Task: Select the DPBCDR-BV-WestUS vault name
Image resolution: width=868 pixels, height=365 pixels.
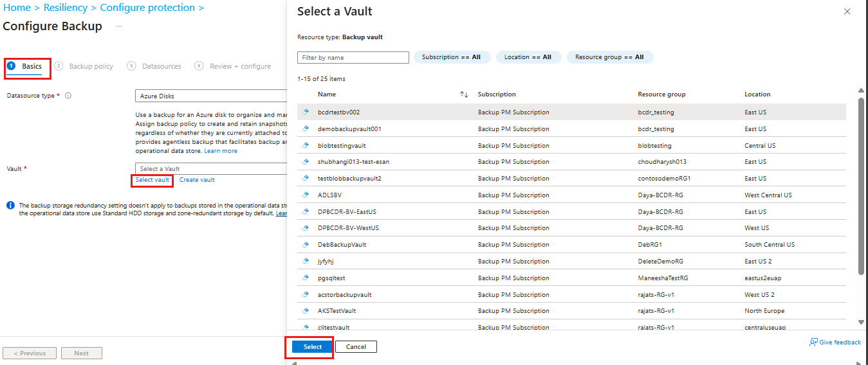Action: [x=348, y=228]
